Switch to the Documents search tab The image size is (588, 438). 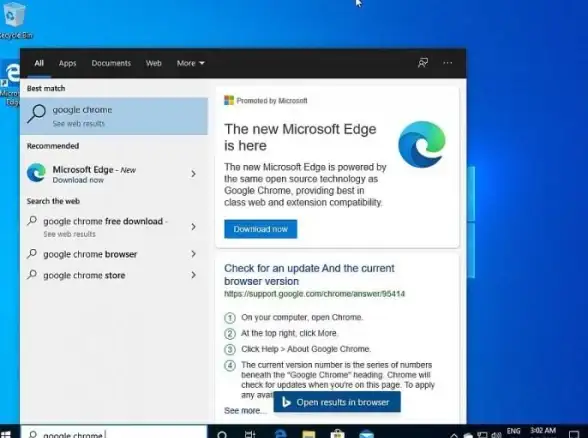pyautogui.click(x=111, y=63)
